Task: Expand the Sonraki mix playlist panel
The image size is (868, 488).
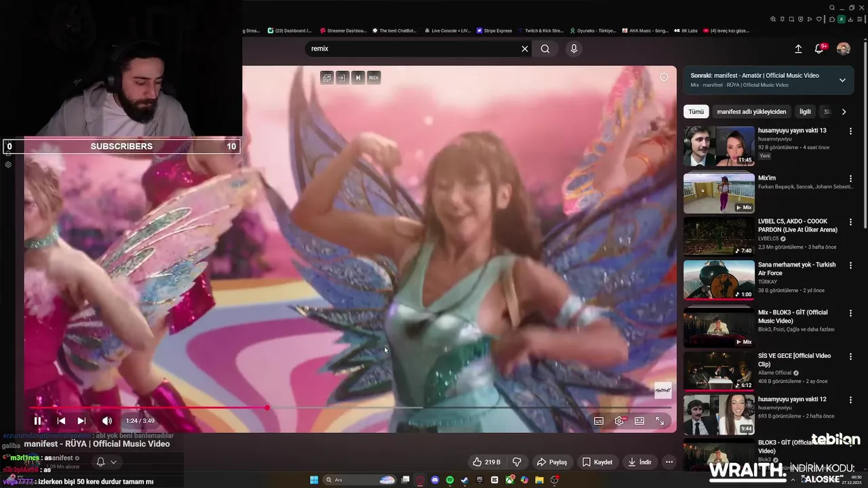Action: [842, 80]
